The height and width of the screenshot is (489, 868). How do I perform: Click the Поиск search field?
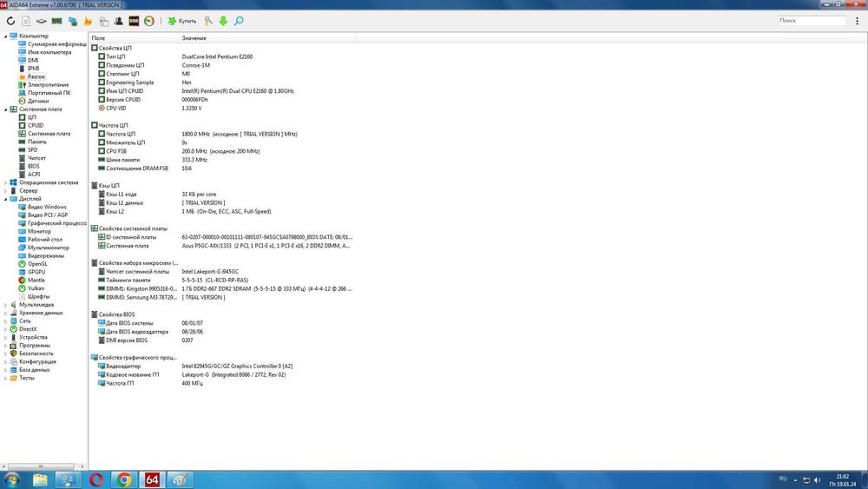(812, 21)
